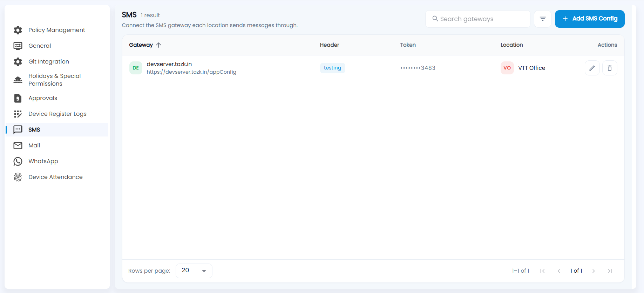Sort by the Gateway column header
The width and height of the screenshot is (644, 293).
tap(141, 45)
